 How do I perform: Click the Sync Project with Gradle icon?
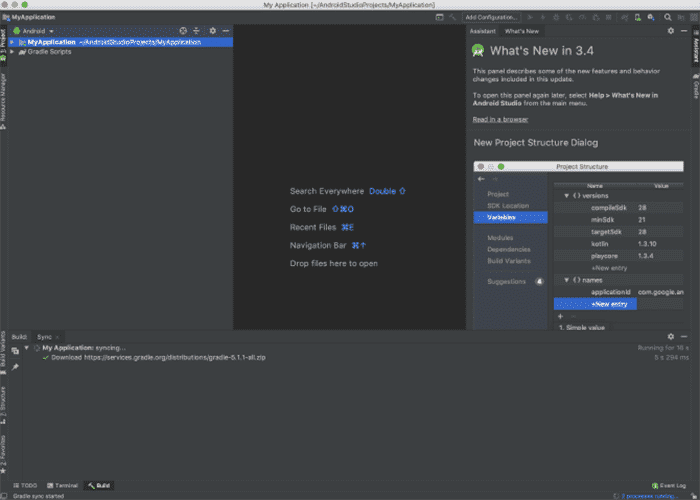(625, 17)
